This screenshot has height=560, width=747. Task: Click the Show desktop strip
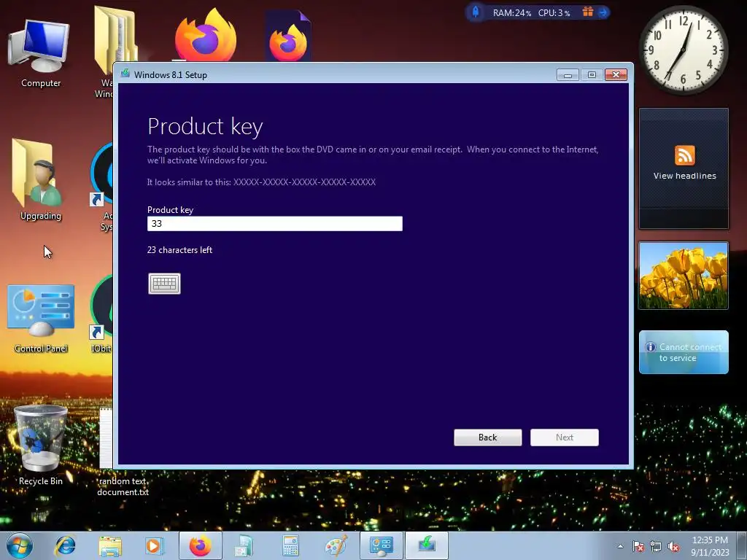(742, 545)
